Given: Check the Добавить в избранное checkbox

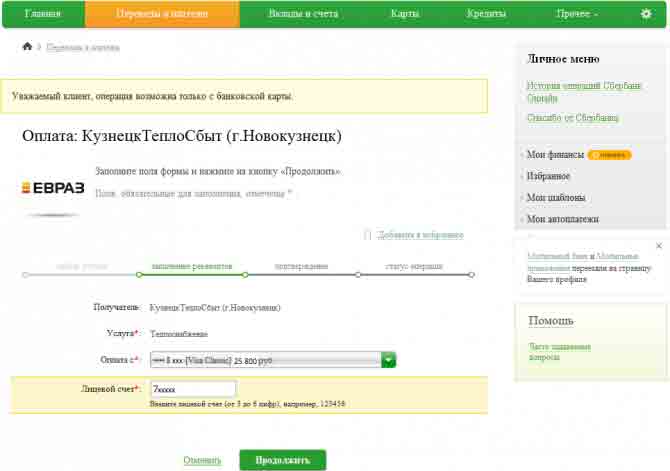Looking at the screenshot, I should click(x=367, y=235).
